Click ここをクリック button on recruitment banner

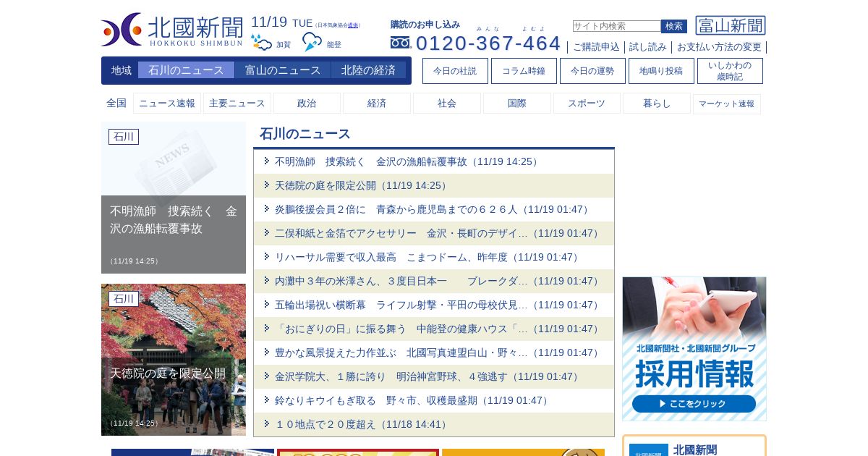tap(694, 404)
